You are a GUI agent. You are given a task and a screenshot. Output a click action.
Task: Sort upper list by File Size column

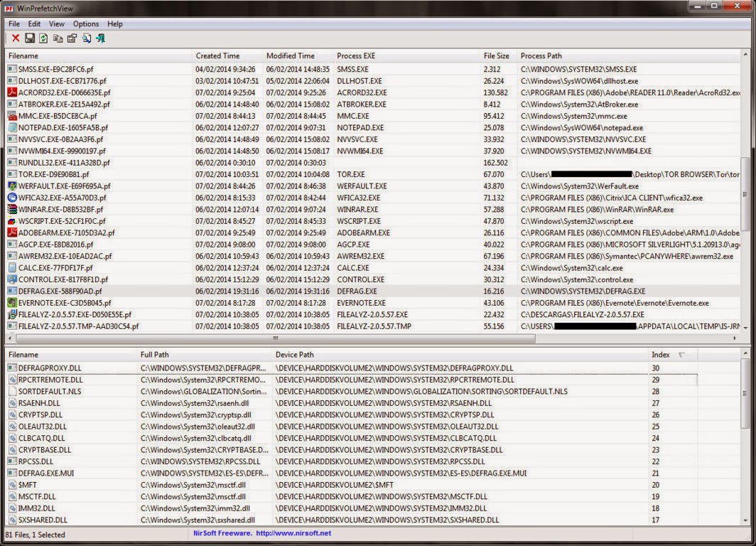(499, 55)
